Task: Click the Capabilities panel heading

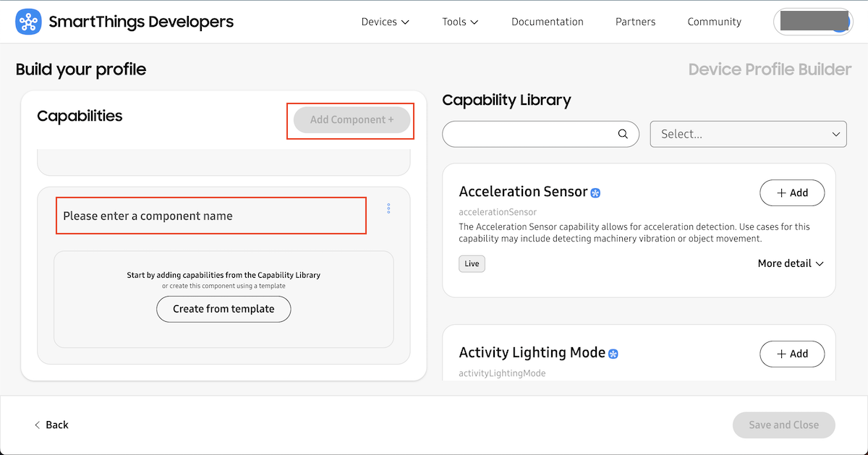Action: [80, 116]
